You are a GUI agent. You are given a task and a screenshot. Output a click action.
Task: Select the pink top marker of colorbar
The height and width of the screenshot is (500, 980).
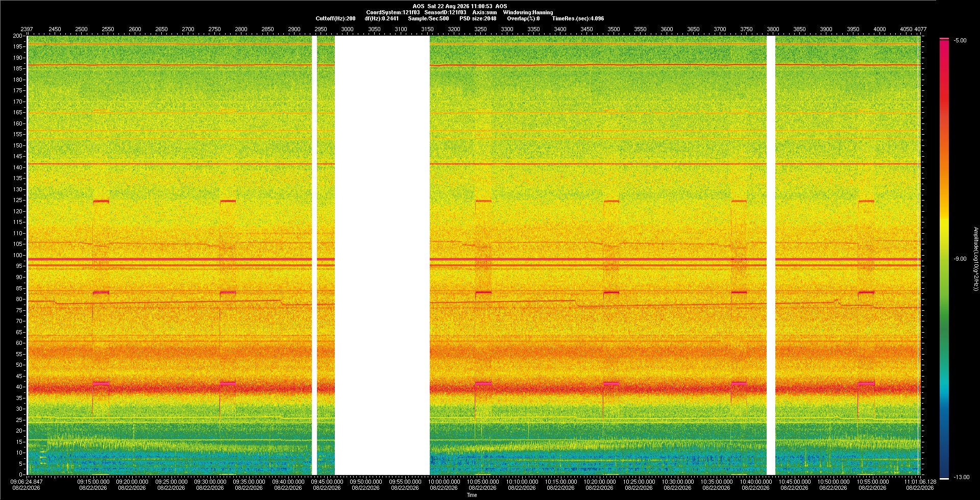click(944, 39)
